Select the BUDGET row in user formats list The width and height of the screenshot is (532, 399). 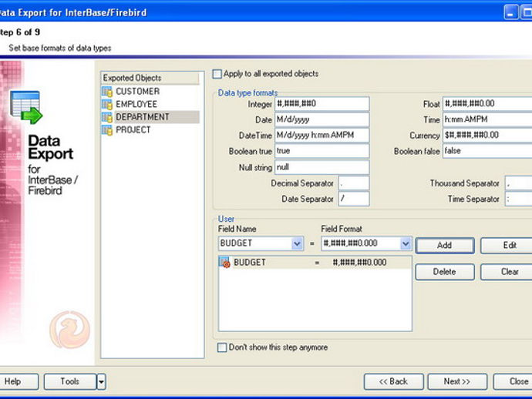coord(315,263)
